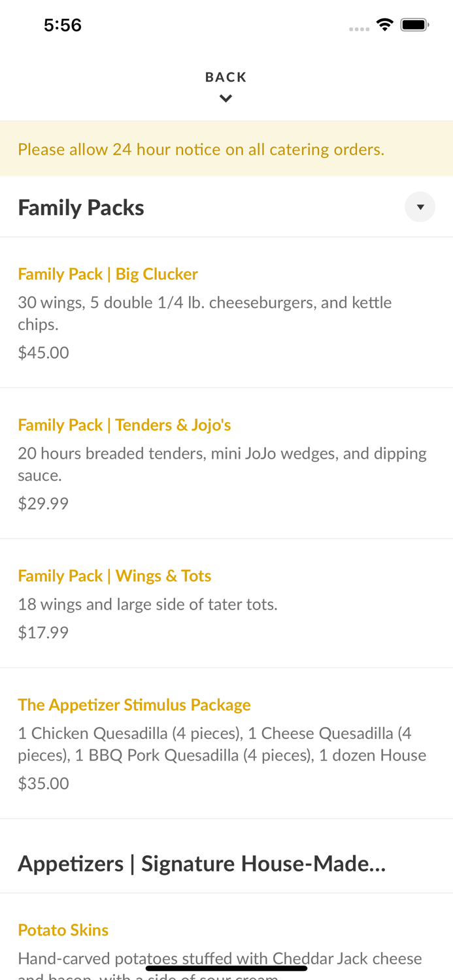Open Family Pack | Tenders & Jojo's
Screen dimensions: 453x980
tap(226, 463)
